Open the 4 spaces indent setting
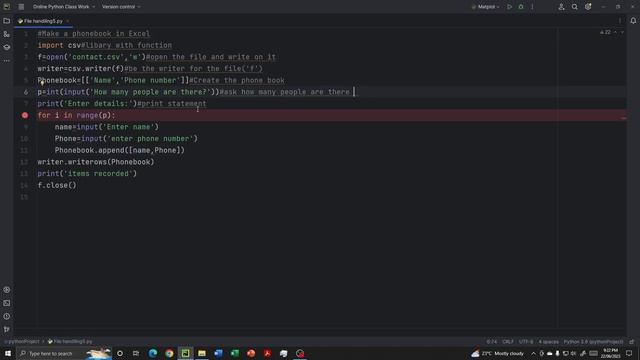This screenshot has width=640, height=360. [548, 342]
